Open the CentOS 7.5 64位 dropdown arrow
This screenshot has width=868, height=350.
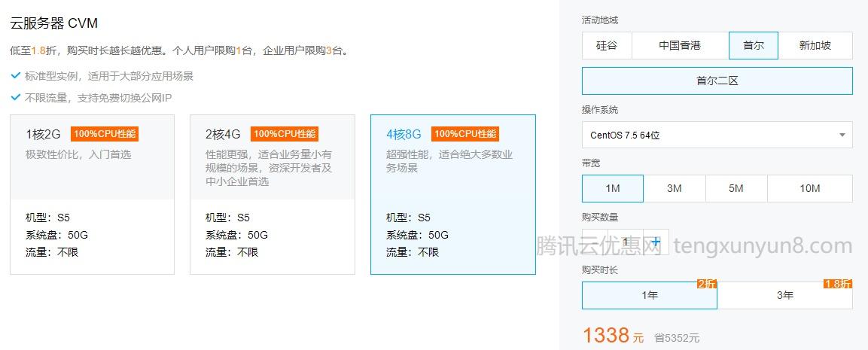[842, 135]
